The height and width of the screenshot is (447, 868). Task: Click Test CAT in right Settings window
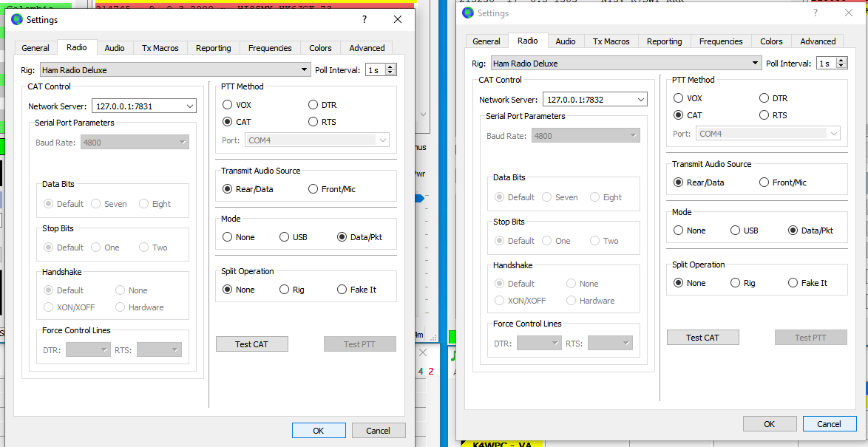[703, 338]
